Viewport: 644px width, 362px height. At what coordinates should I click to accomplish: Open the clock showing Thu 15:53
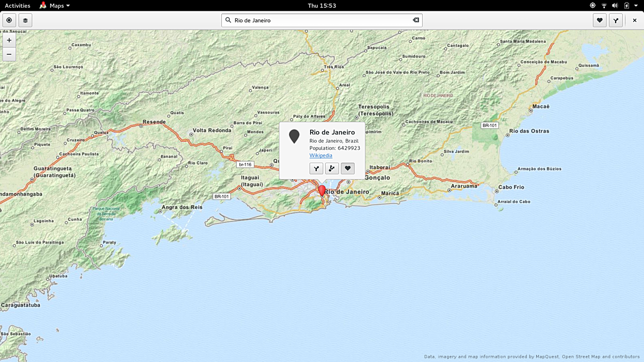[x=321, y=6]
